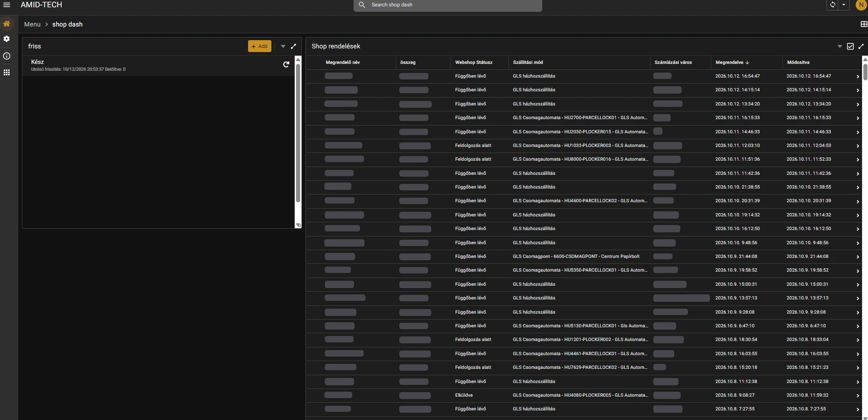Screen dimensions: 868x420
Task: Click the top bar sync refresh icon
Action: (833, 5)
